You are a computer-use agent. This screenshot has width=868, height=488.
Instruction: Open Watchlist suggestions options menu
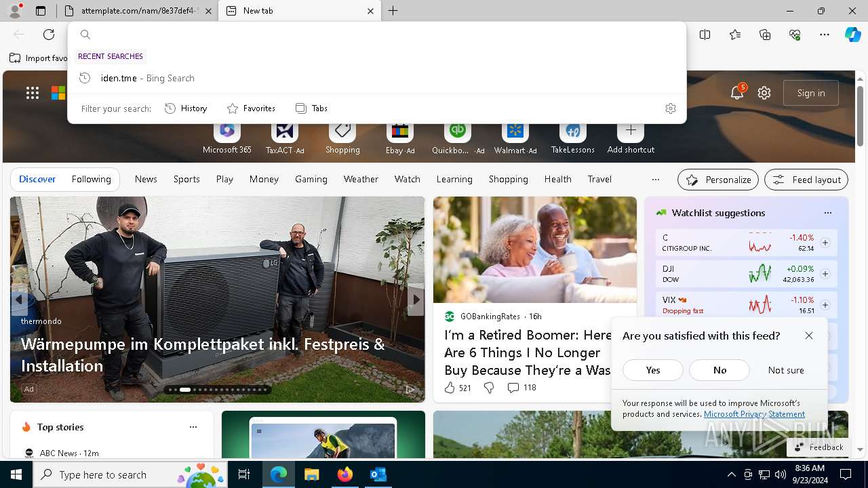pyautogui.click(x=828, y=213)
